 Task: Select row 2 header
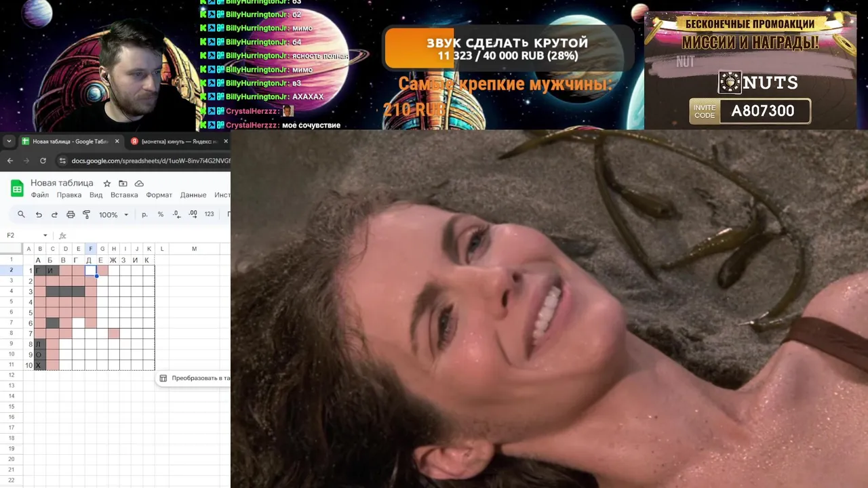coord(12,270)
